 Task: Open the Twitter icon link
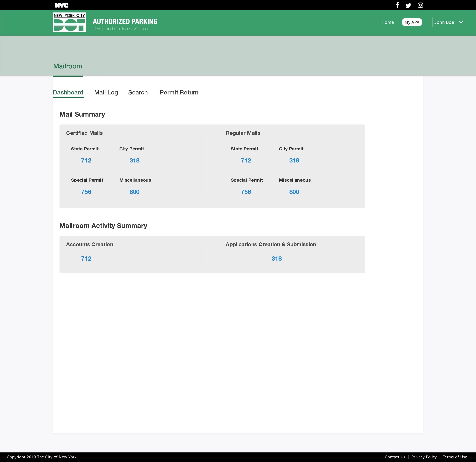click(x=408, y=5)
